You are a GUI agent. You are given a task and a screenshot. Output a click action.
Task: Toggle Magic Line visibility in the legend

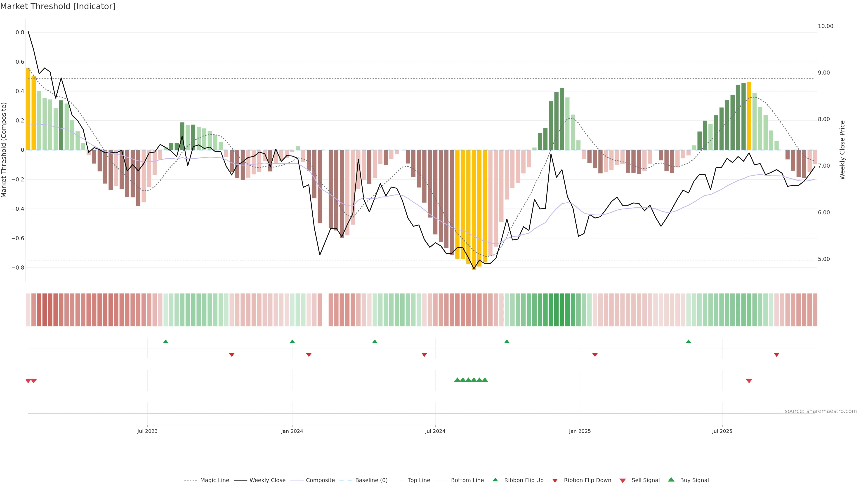coord(214,480)
